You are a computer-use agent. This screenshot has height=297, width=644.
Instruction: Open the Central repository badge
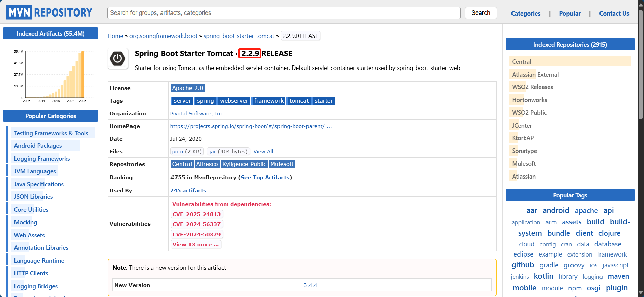point(182,164)
